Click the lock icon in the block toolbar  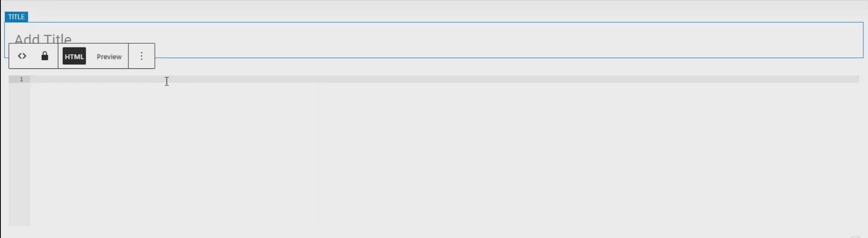(45, 56)
